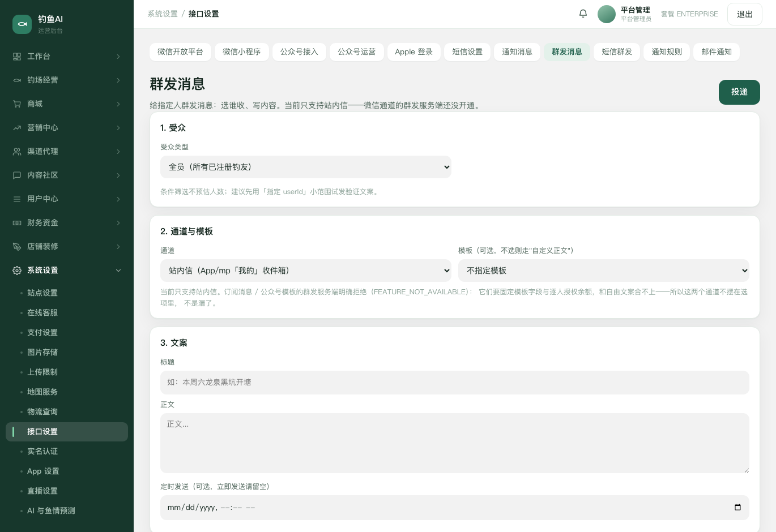Screen dimensions: 776x532
Task: Open 物流查询 in the sidebar
Action: (67, 412)
